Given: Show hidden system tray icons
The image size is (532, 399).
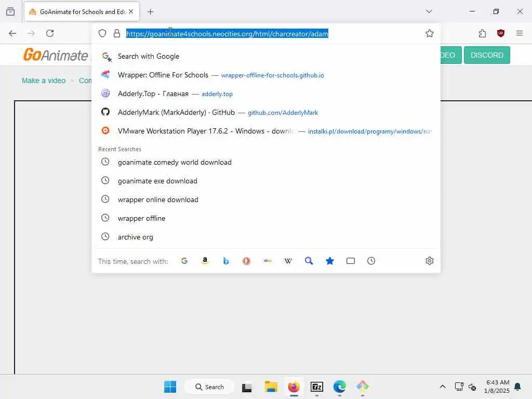Looking at the screenshot, I should [443, 387].
